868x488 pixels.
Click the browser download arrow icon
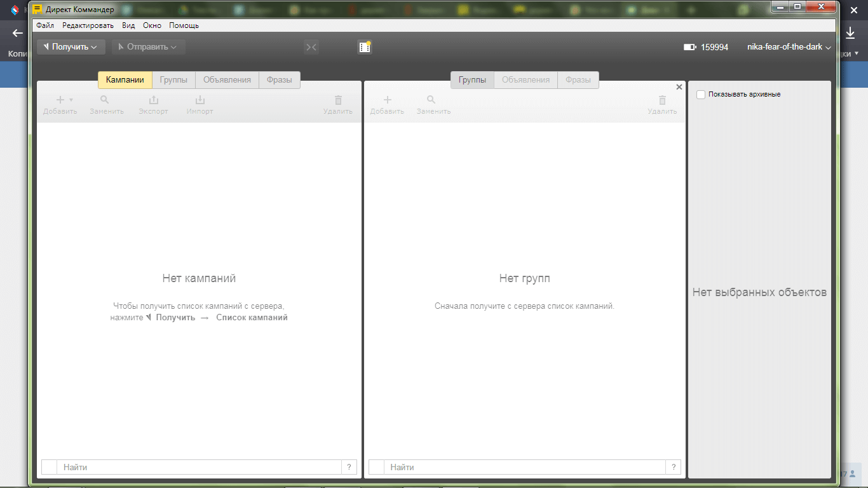point(850,33)
